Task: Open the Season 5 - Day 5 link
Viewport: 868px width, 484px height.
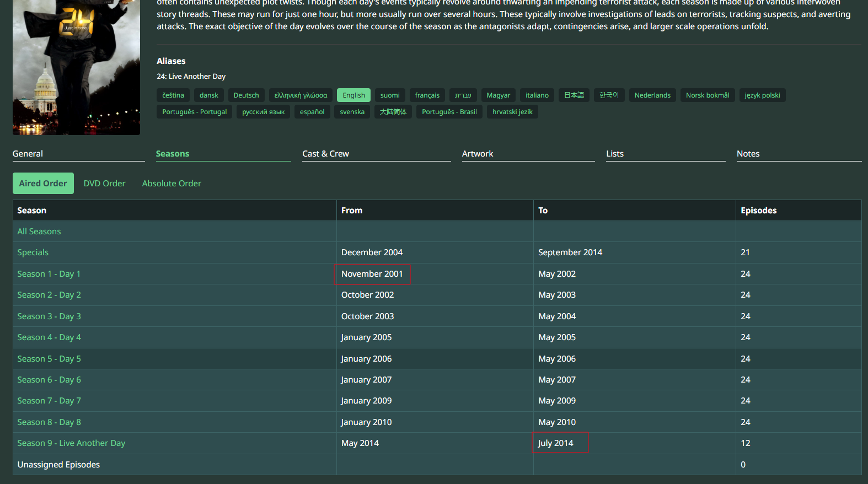Action: click(x=49, y=359)
